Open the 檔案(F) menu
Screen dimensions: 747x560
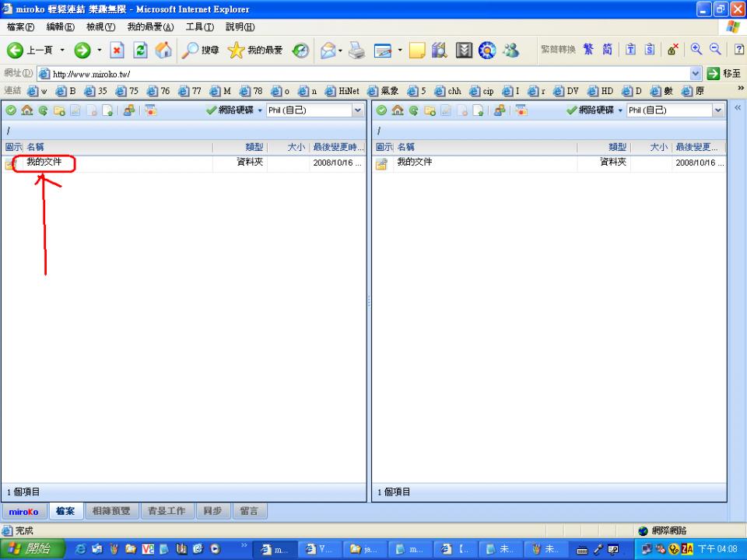[x=20, y=27]
